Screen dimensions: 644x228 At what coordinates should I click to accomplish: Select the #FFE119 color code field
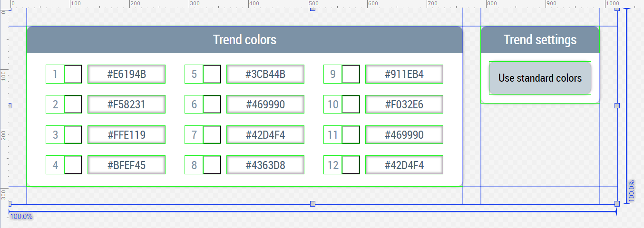(127, 135)
